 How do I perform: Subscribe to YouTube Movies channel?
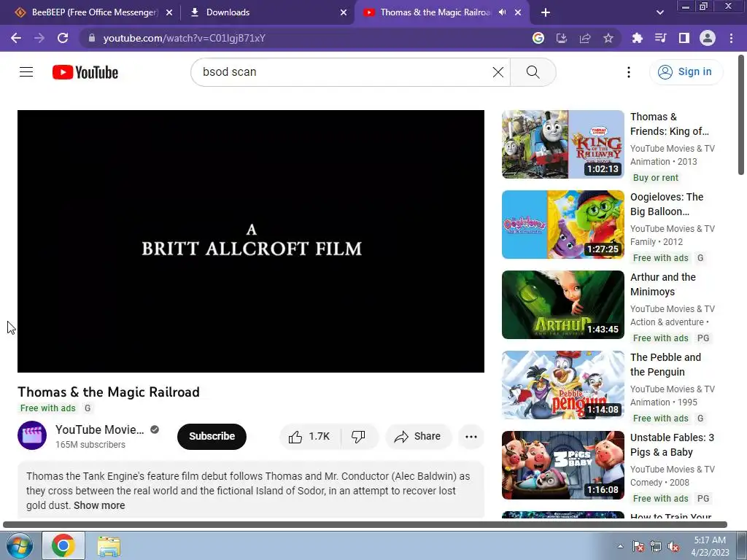point(212,436)
